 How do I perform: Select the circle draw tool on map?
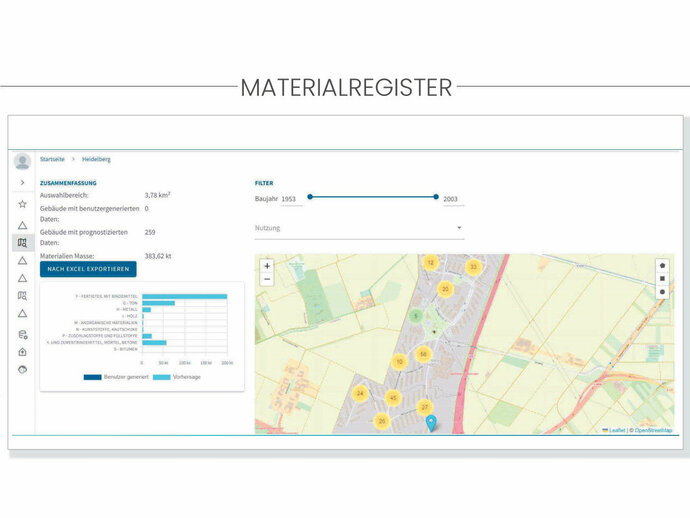(x=662, y=291)
